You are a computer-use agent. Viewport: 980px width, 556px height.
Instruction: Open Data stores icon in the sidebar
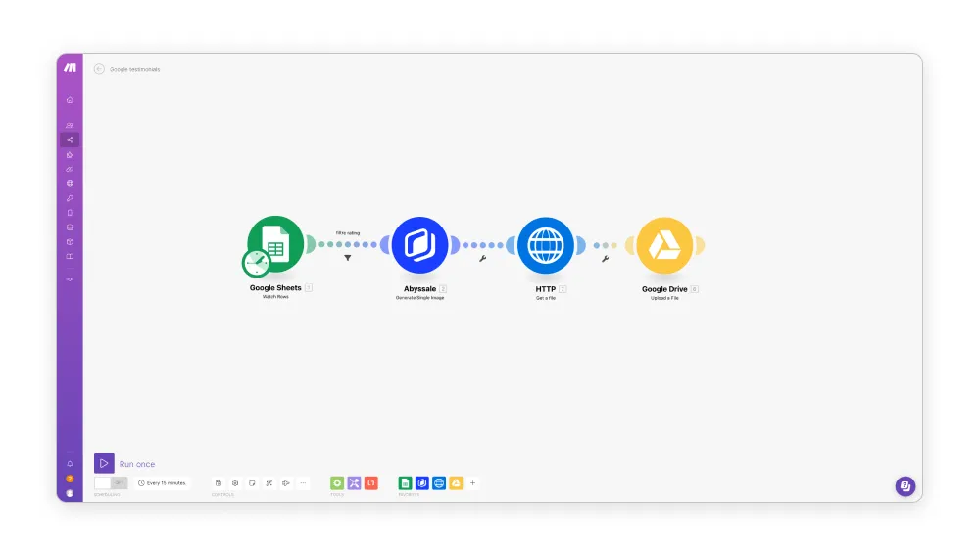[70, 227]
